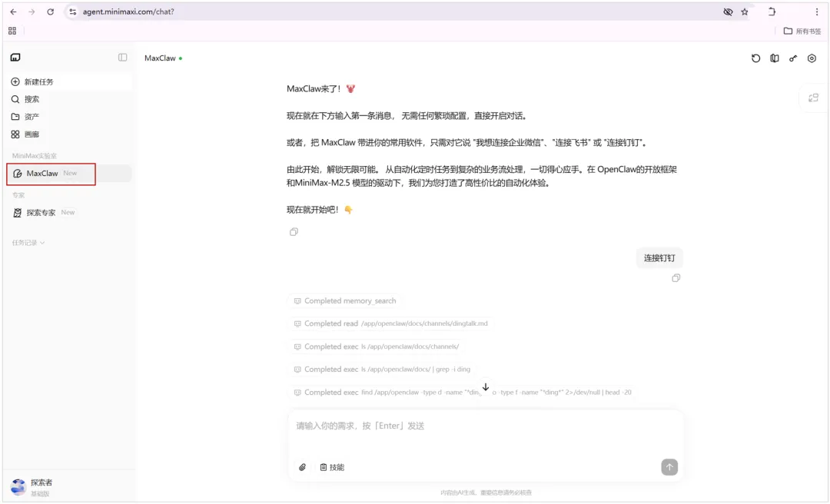Jump to bottom with down arrow button
The image size is (830, 504).
click(486, 387)
